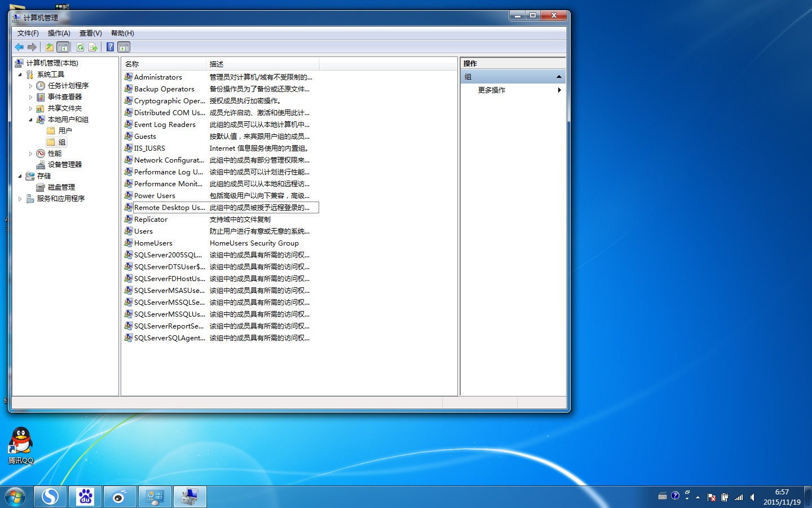This screenshot has width=812, height=508.
Task: Select 用户 folder in tree
Action: (65, 131)
